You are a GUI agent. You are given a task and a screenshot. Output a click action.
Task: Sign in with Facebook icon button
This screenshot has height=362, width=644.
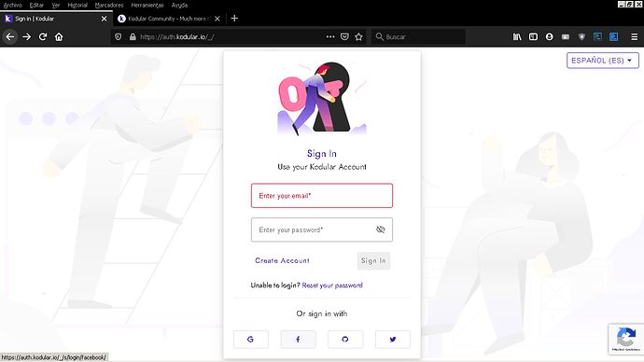click(298, 340)
